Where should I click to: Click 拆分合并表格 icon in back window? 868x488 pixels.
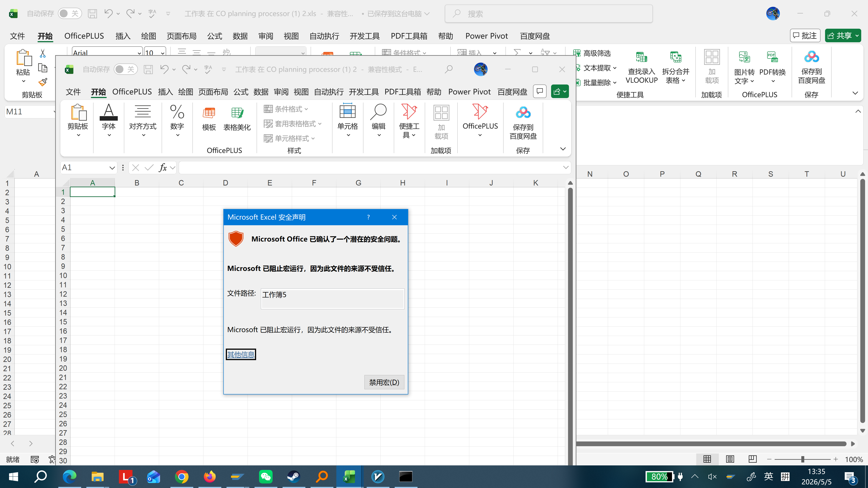676,67
